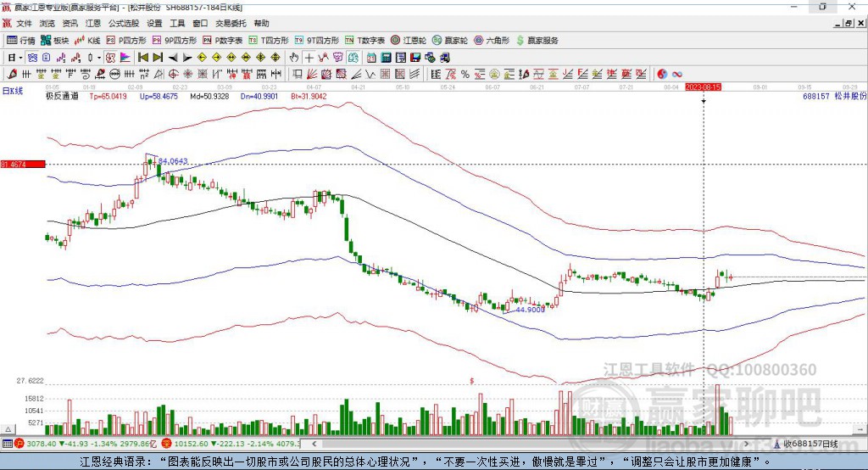
Task: Select the zigzag trend line tool
Action: tap(370, 74)
